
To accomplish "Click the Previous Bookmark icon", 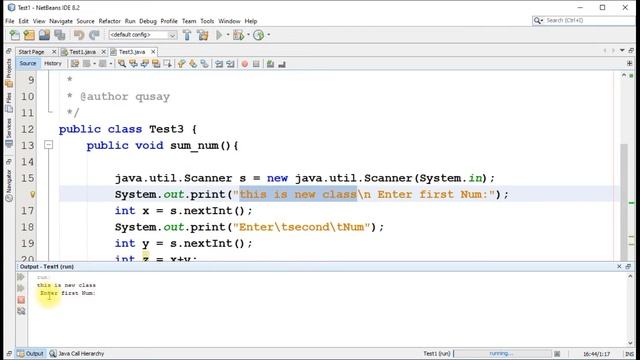I will [x=182, y=64].
